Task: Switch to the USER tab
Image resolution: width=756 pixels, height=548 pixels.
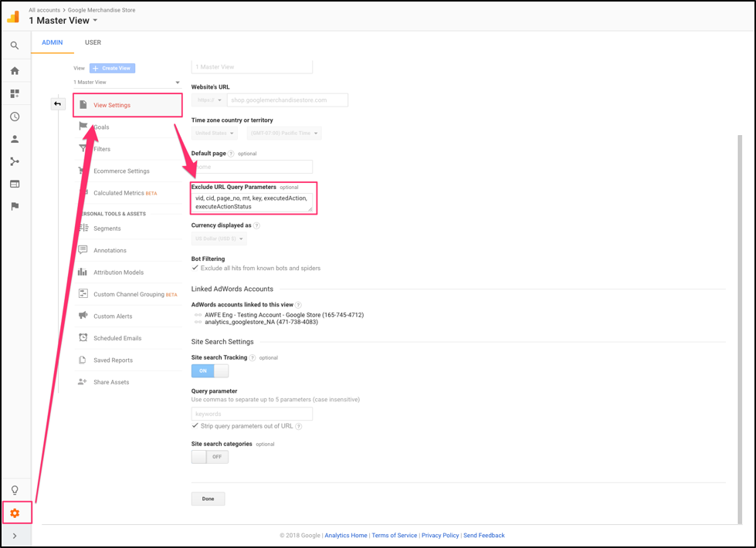Action: [93, 42]
